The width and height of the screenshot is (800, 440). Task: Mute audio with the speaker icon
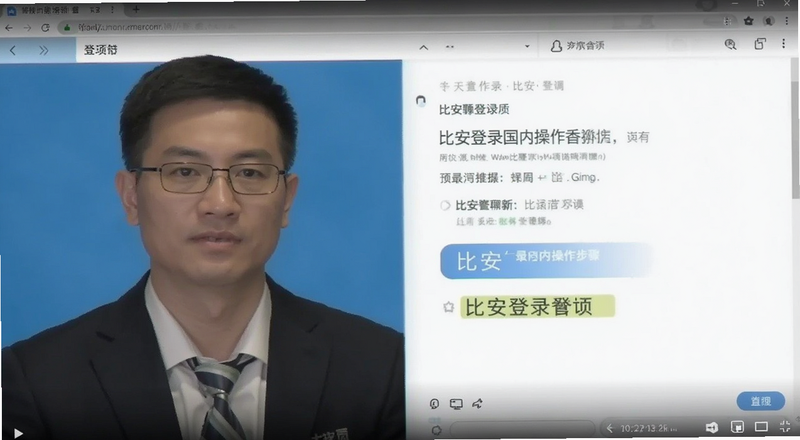pos(712,428)
